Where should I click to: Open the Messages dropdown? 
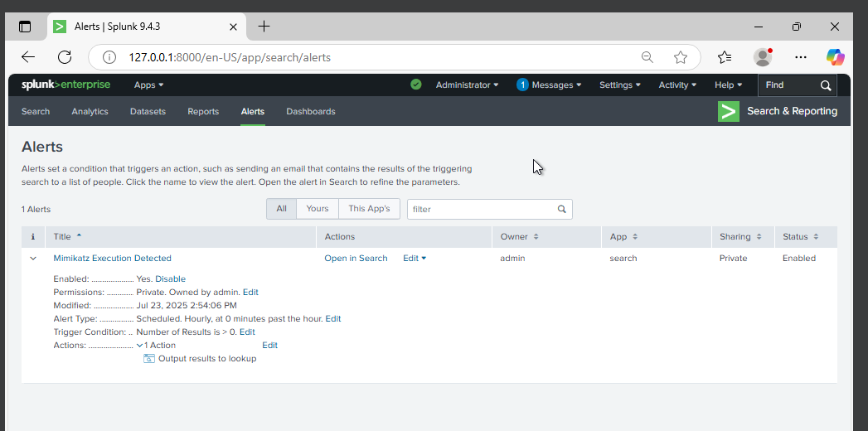tap(556, 85)
